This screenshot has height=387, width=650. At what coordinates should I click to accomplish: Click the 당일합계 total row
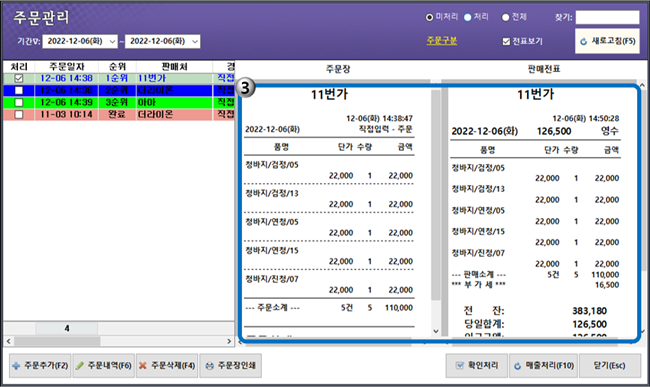pos(535,324)
